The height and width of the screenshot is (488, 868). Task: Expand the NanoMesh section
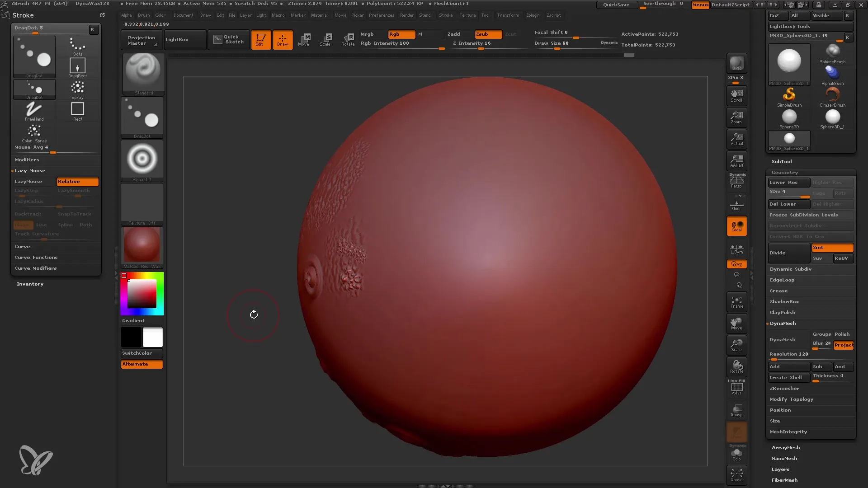[784, 459]
